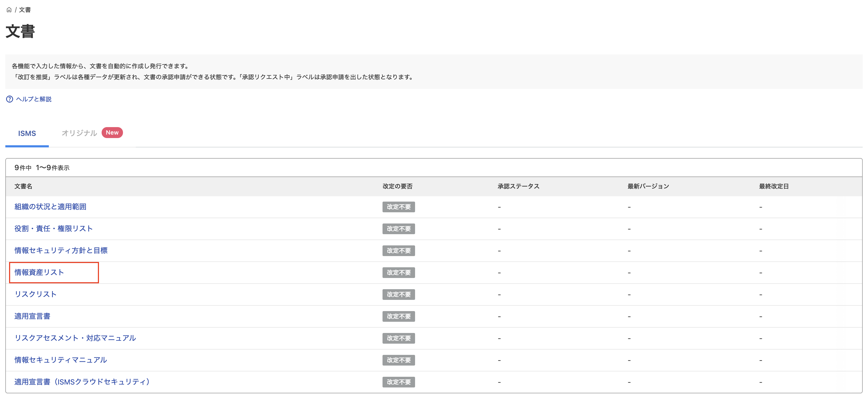This screenshot has height=400, width=868.
Task: Switch to the オリジナル tab
Action: [79, 133]
